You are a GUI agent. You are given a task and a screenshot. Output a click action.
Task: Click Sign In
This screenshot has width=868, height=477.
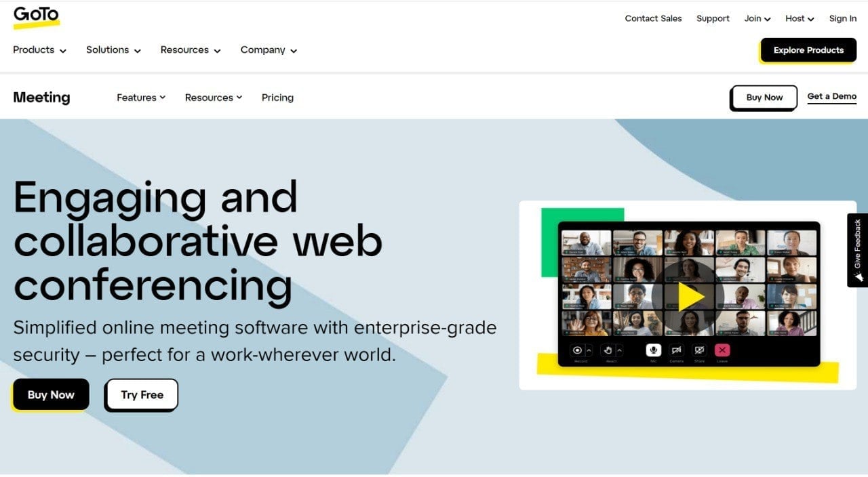(x=843, y=18)
